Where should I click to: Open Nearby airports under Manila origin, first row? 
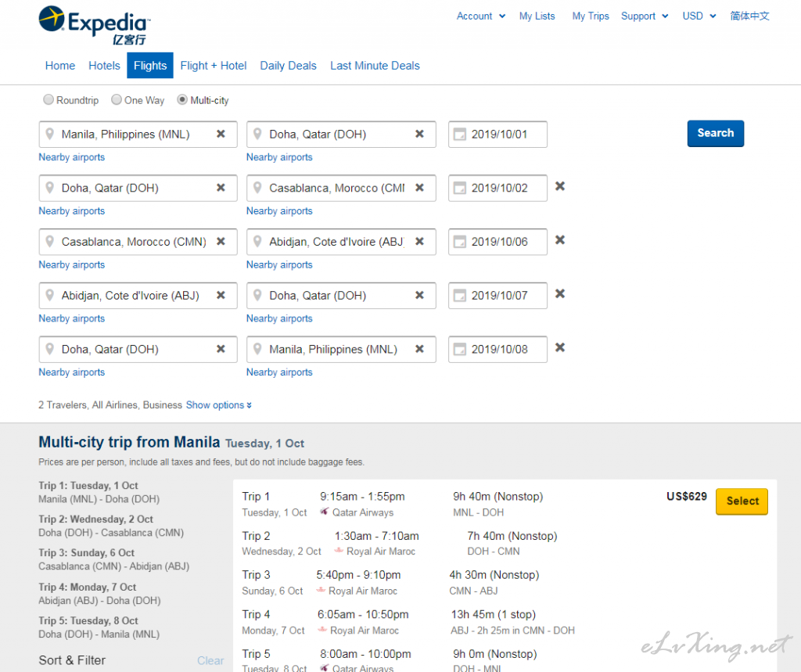click(71, 157)
